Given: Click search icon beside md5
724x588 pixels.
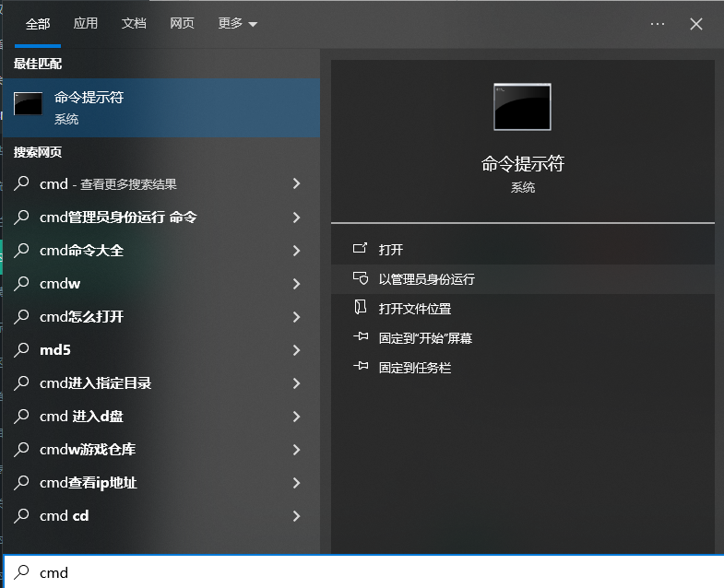Looking at the screenshot, I should point(21,350).
